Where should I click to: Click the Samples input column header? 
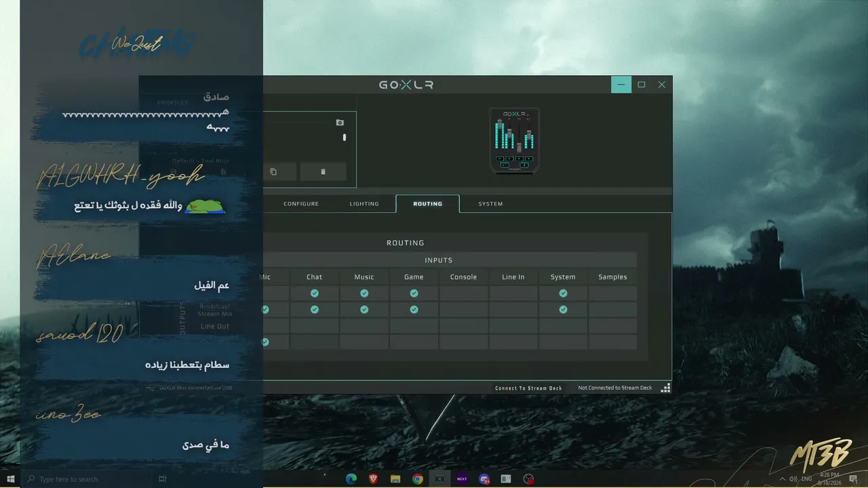(613, 277)
